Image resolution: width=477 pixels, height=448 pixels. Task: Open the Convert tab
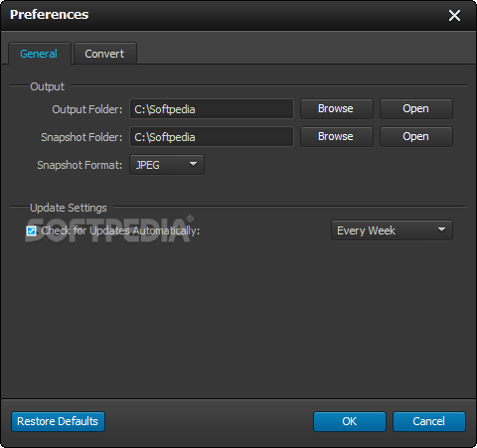(x=105, y=54)
